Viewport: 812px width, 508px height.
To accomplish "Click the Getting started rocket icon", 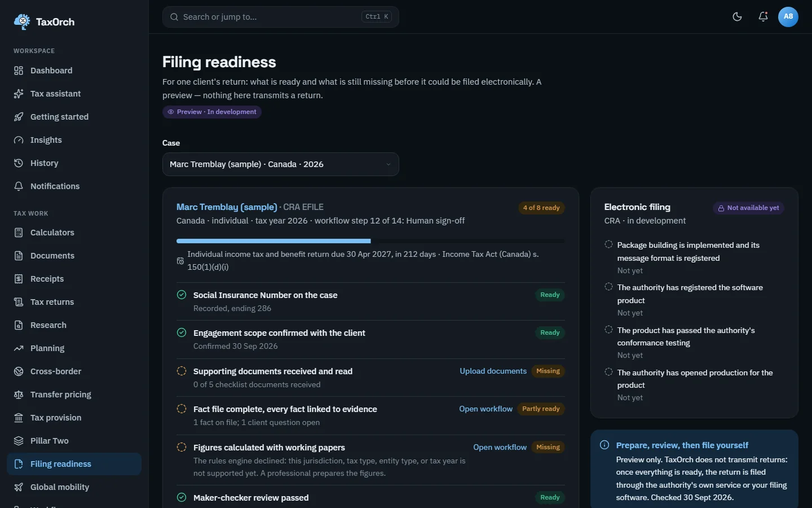I will coord(19,117).
